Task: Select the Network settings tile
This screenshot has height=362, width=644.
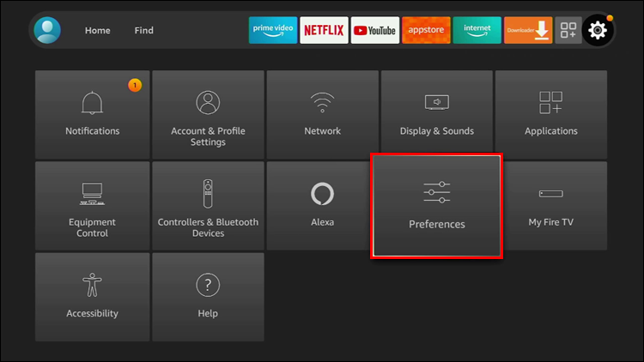Action: pos(322,114)
